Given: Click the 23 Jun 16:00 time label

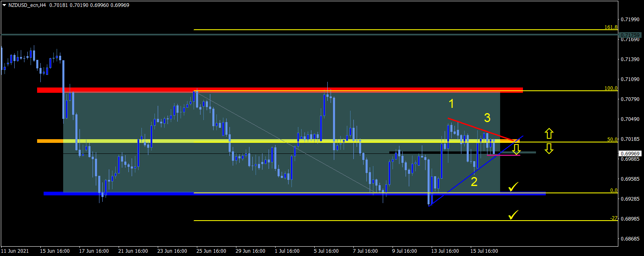Looking at the screenshot, I should pyautogui.click(x=172, y=251).
